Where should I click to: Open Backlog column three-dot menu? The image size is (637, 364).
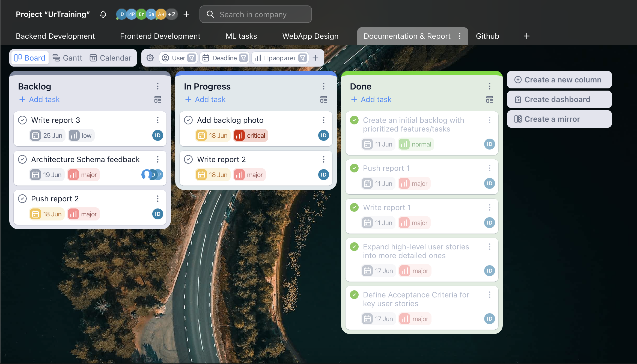158,86
